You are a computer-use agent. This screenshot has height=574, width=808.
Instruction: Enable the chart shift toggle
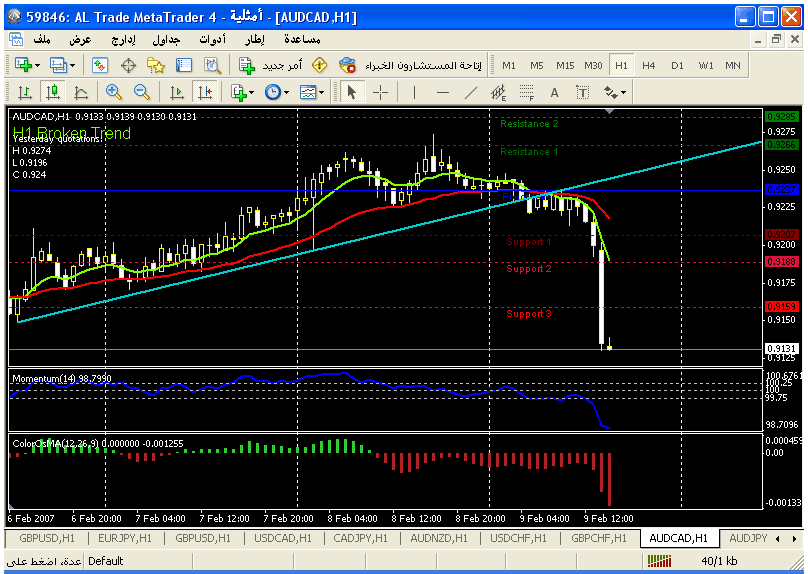point(205,92)
